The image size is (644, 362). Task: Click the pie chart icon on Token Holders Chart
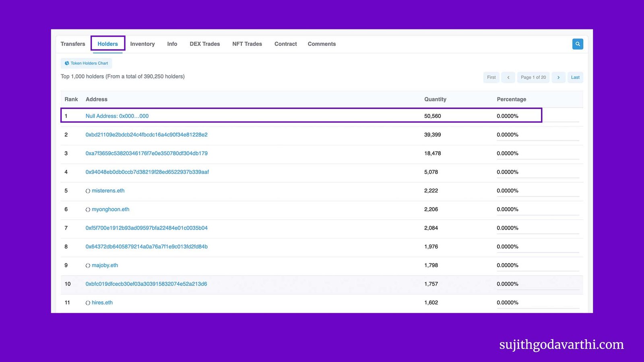coord(67,63)
